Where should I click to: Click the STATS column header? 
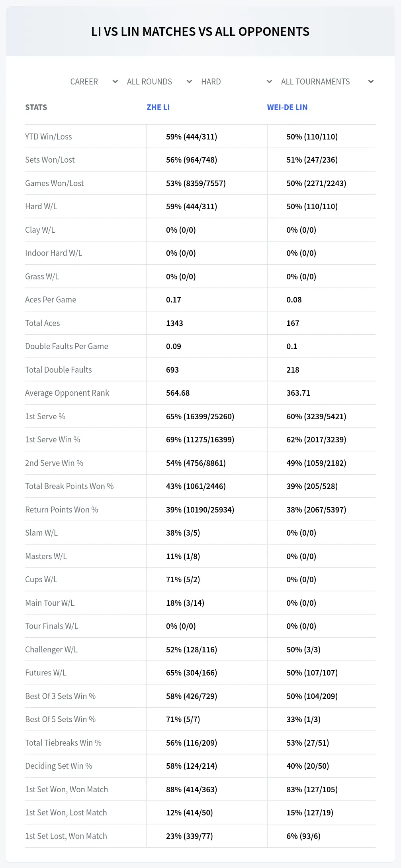[x=36, y=107]
